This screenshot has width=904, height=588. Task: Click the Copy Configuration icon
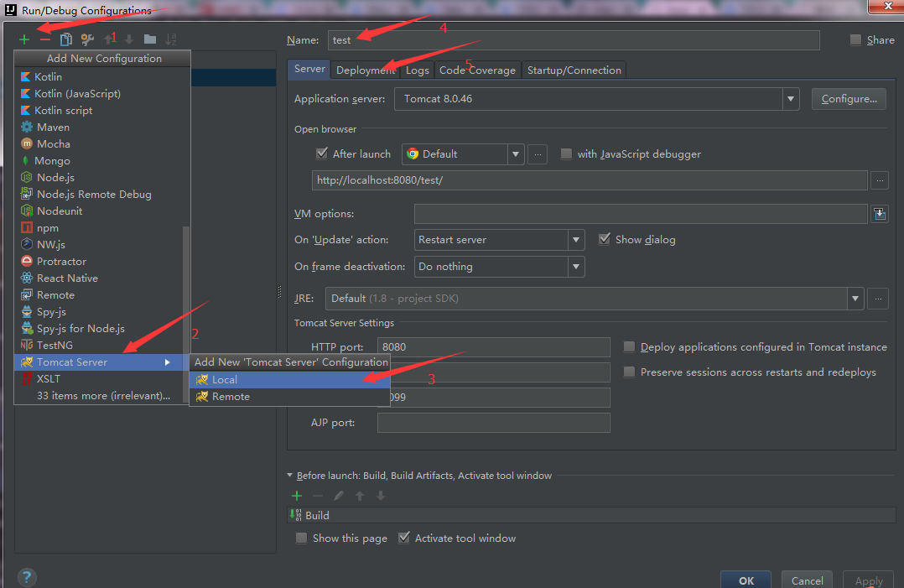tap(65, 39)
